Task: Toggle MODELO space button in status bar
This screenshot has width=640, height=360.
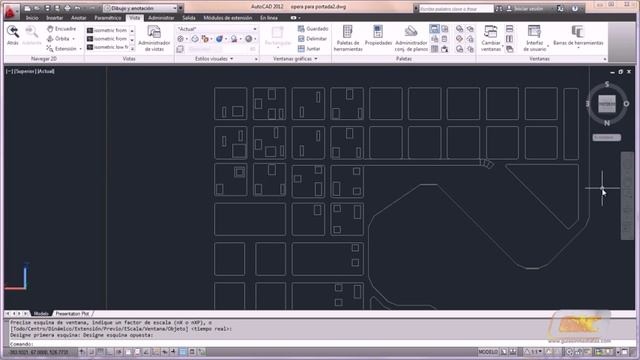Action: tap(488, 351)
